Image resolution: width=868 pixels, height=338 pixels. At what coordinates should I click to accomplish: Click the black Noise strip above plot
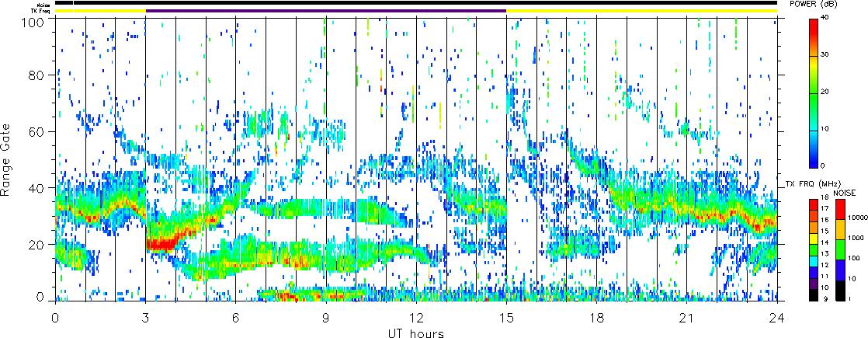416,3
